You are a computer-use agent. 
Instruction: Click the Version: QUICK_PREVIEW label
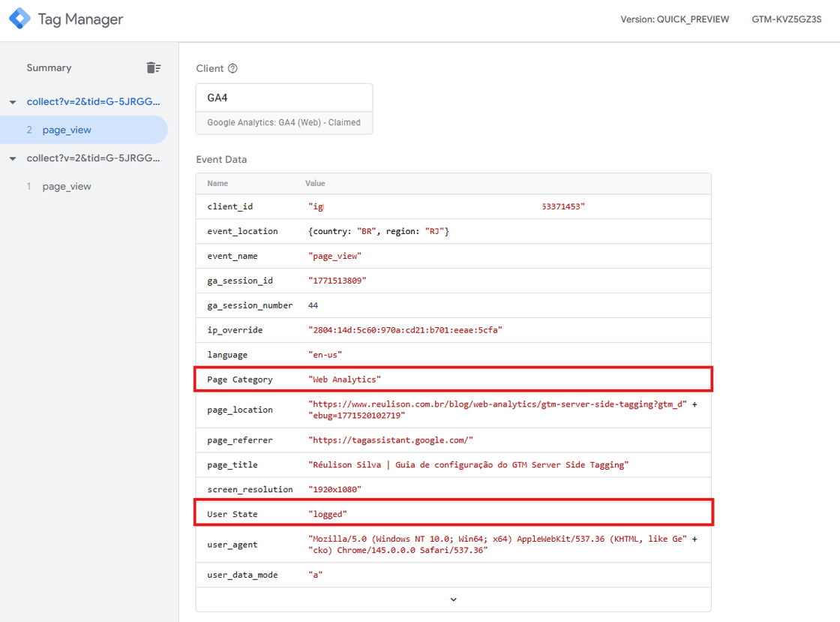point(674,20)
